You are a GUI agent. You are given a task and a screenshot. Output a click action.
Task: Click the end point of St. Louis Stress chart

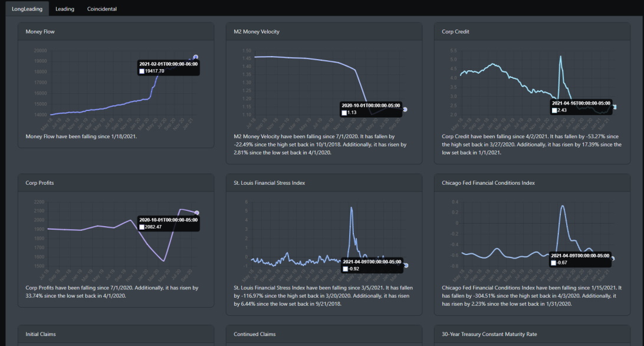[x=406, y=265]
